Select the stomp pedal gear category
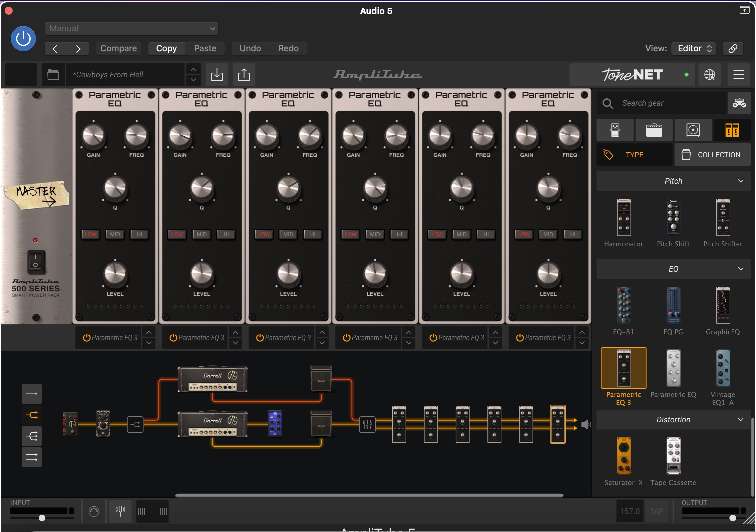The image size is (756, 532). pyautogui.click(x=615, y=130)
